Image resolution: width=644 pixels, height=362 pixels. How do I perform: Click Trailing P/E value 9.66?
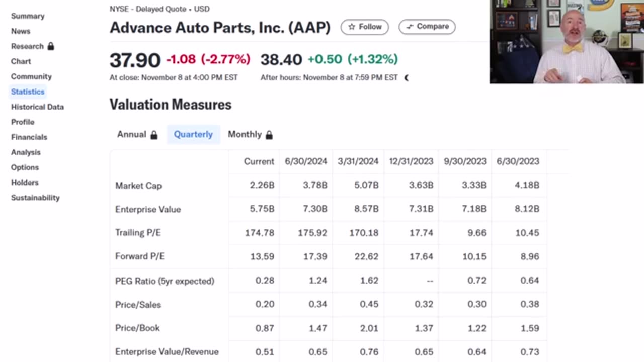[477, 233]
